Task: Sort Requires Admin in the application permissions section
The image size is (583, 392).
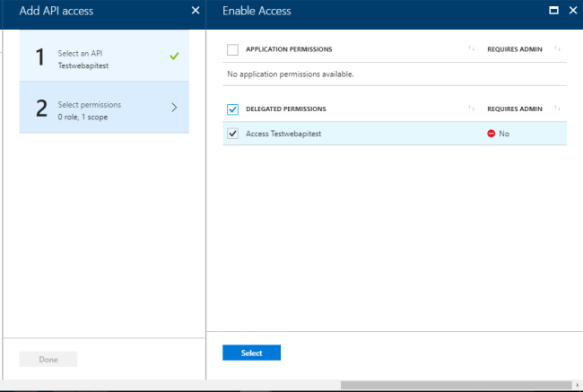Action: [557, 48]
